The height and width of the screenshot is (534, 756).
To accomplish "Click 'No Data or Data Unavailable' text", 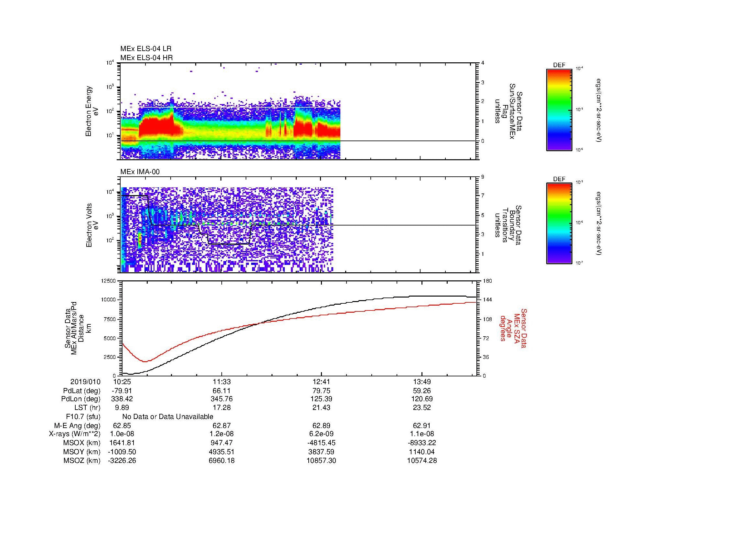I will (168, 417).
